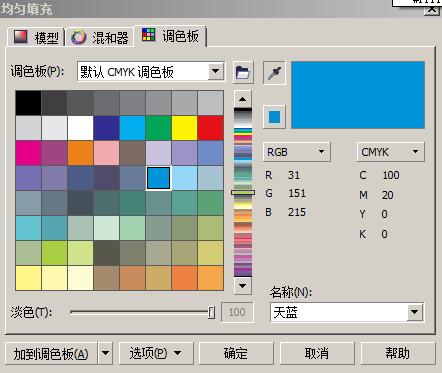Pick the red swatch in second row
This screenshot has height=373, width=442.
[x=210, y=128]
